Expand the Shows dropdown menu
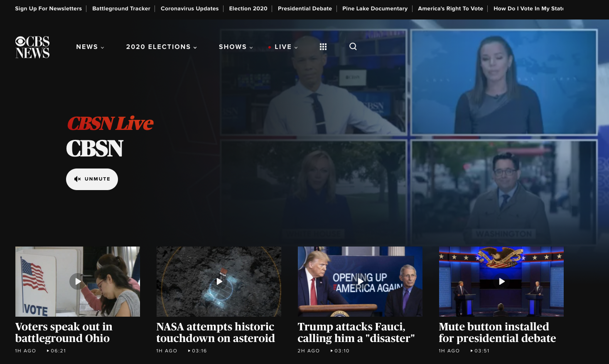This screenshot has width=609, height=364. [236, 47]
